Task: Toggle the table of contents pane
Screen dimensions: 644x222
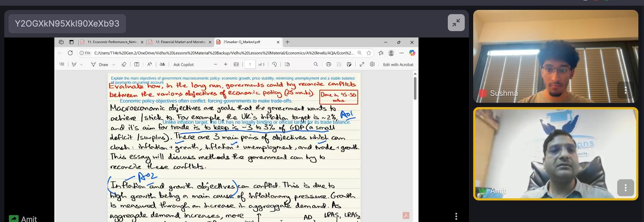Action: tap(62, 64)
